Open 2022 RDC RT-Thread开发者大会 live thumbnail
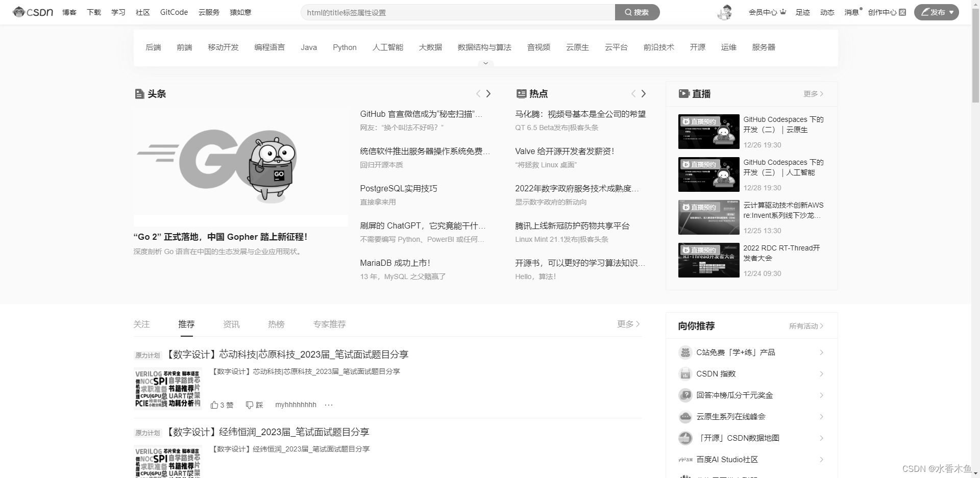The image size is (980, 478). 708,260
